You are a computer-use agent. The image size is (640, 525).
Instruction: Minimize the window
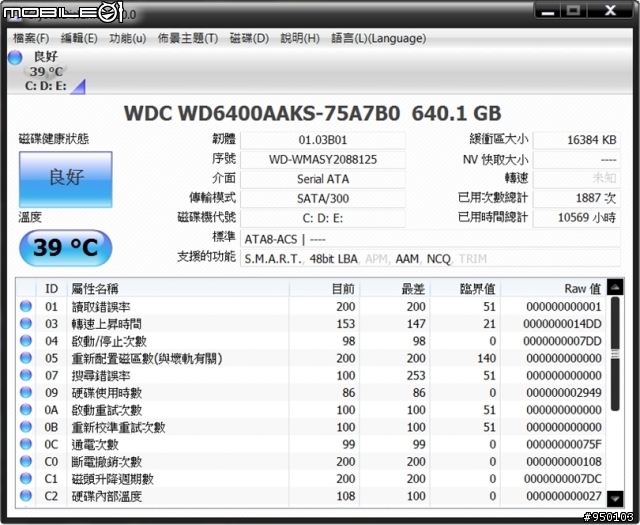tap(548, 10)
